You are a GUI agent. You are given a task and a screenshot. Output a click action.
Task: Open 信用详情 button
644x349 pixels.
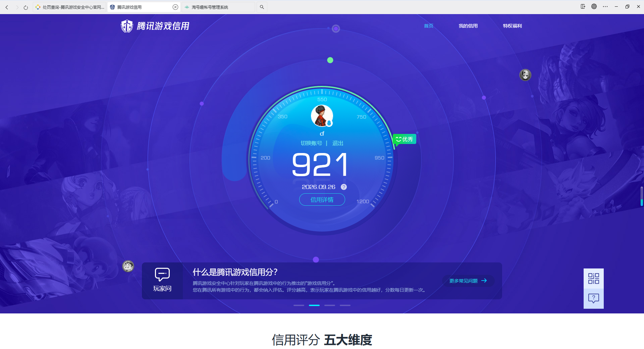[x=322, y=200]
